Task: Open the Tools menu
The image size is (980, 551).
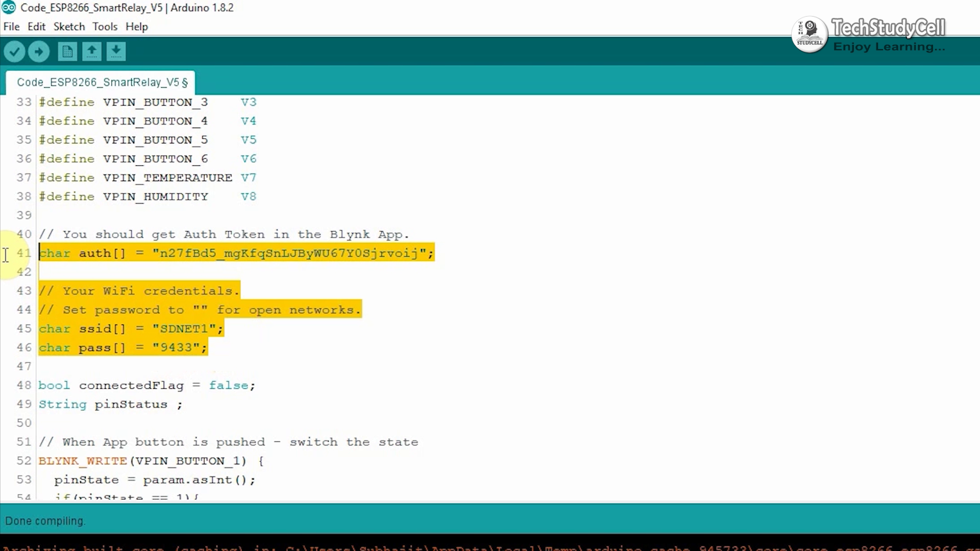Action: click(x=105, y=27)
